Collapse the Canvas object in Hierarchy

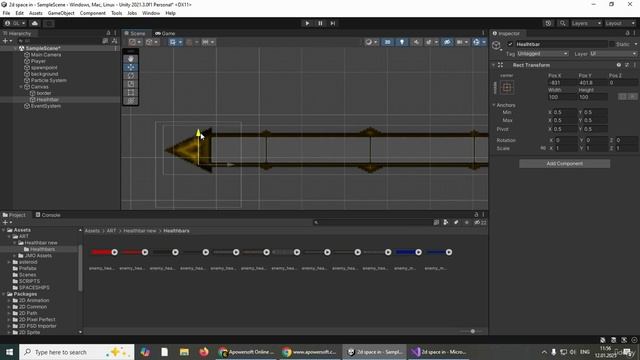21,87
